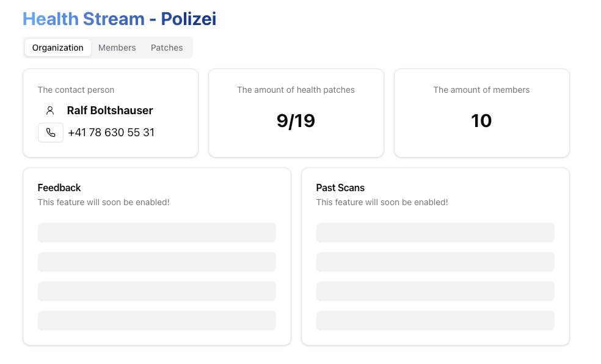Screen dimensions: 601x364
Task: Click first placeholder row in Feedback
Action: pyautogui.click(x=157, y=233)
